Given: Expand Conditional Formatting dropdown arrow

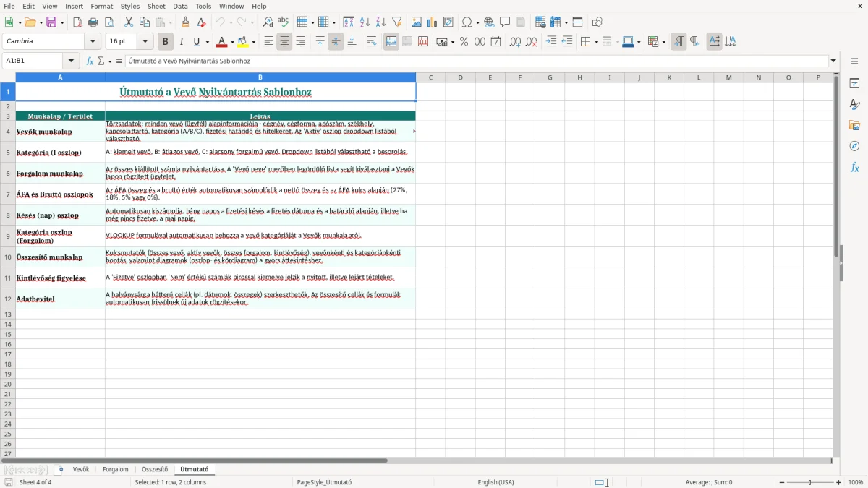Looking at the screenshot, I should [x=663, y=42].
